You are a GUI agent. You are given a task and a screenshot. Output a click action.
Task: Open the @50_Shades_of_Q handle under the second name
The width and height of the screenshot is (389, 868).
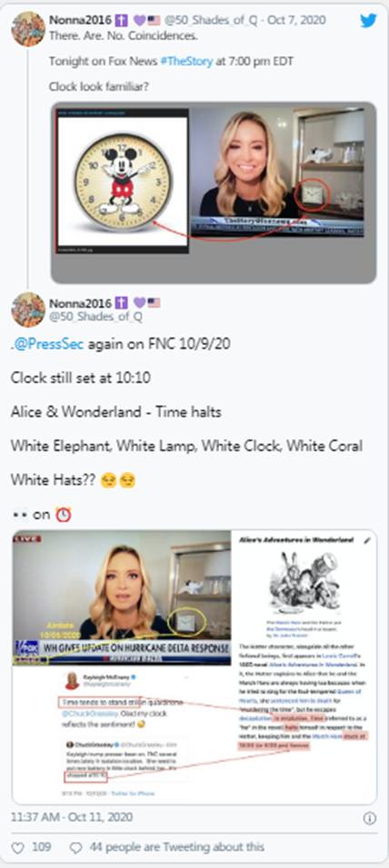[95, 317]
